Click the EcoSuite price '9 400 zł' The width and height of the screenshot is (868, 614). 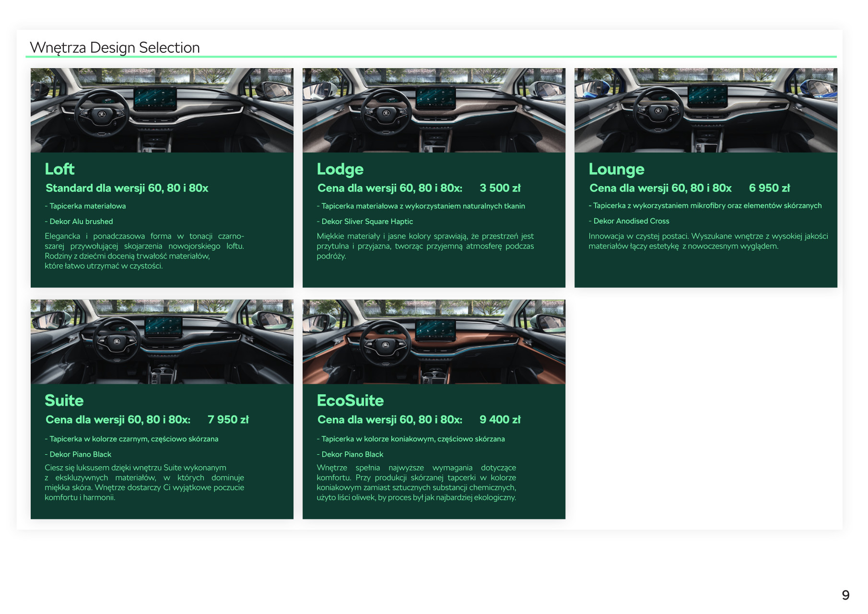[x=500, y=420]
